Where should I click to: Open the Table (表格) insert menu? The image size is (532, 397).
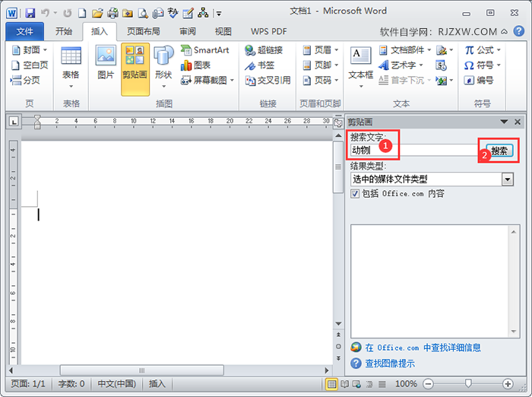[x=71, y=68]
